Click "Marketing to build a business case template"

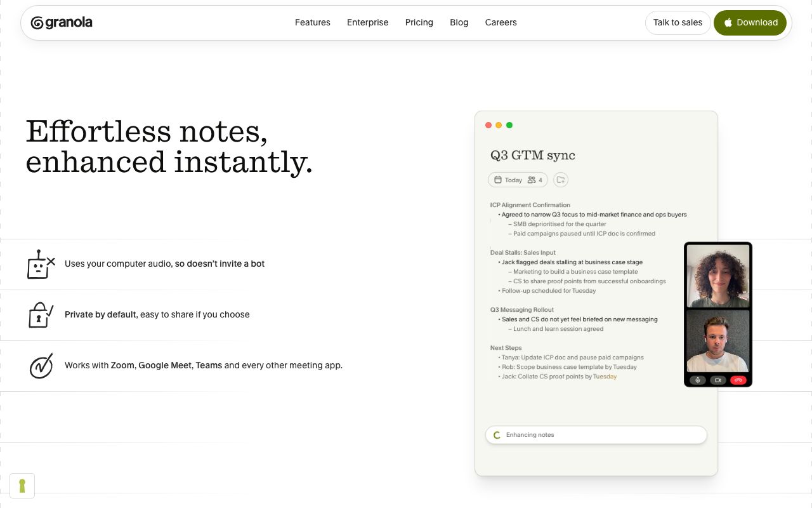(573, 272)
